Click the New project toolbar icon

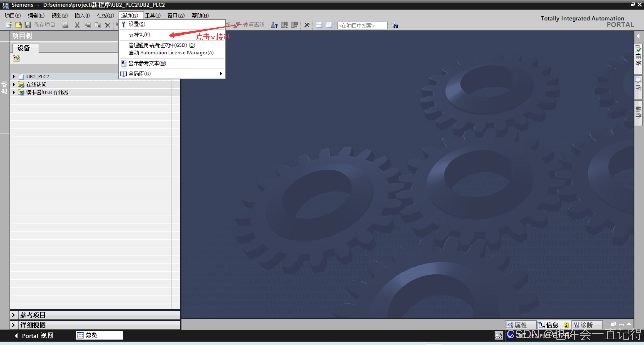(9, 25)
